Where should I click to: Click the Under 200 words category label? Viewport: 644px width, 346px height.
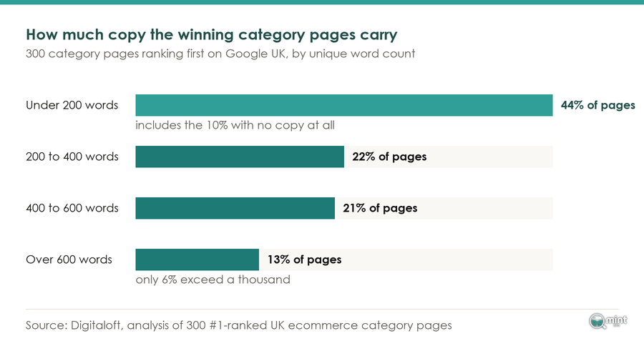coord(72,105)
